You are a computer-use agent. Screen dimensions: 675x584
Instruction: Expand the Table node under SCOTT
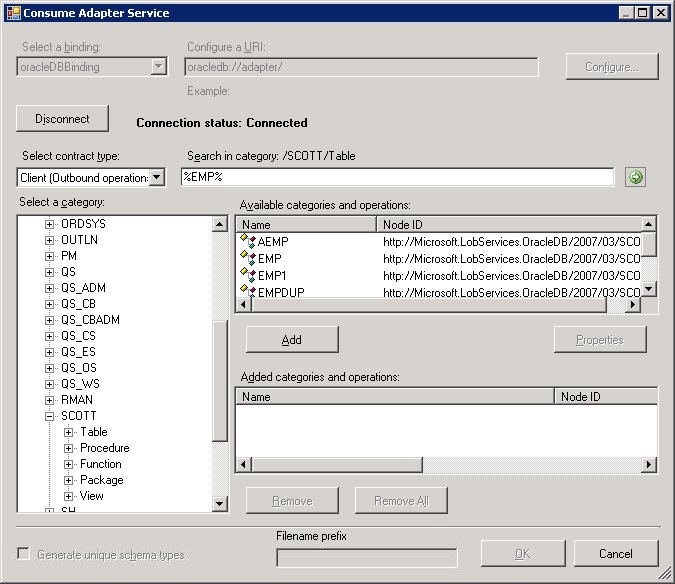click(69, 432)
